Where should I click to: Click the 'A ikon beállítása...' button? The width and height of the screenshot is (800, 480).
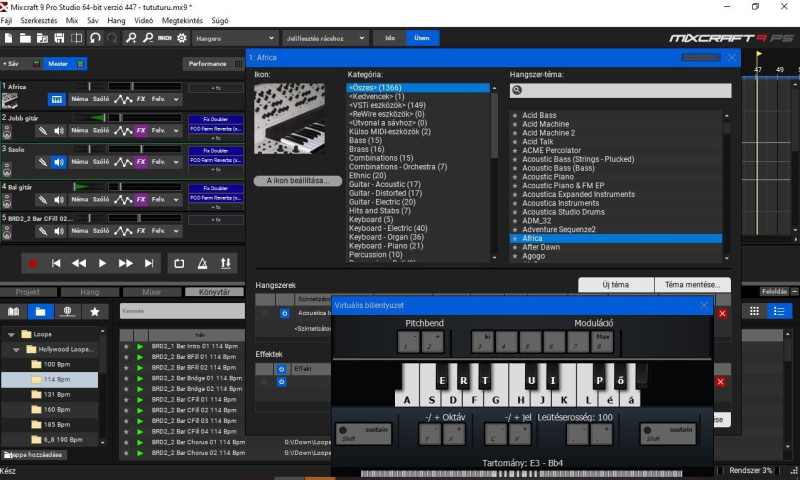[297, 180]
